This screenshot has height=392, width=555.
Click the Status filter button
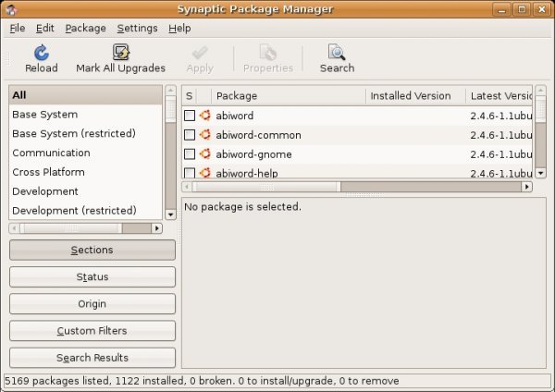pyautogui.click(x=92, y=277)
